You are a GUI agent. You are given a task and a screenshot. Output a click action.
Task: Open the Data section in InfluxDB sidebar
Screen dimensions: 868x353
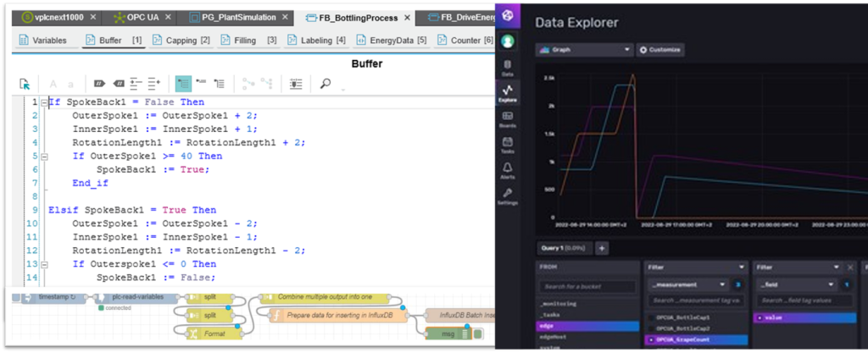point(507,69)
